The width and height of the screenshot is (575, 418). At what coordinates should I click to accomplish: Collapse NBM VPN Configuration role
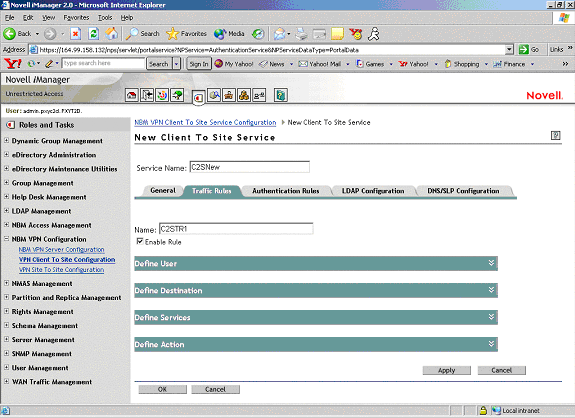pyautogui.click(x=6, y=238)
